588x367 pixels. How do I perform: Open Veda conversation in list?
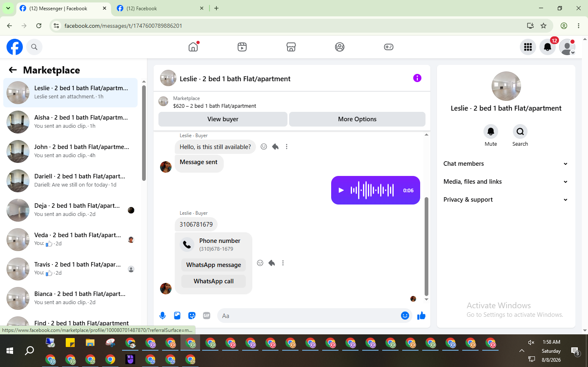tap(70, 240)
